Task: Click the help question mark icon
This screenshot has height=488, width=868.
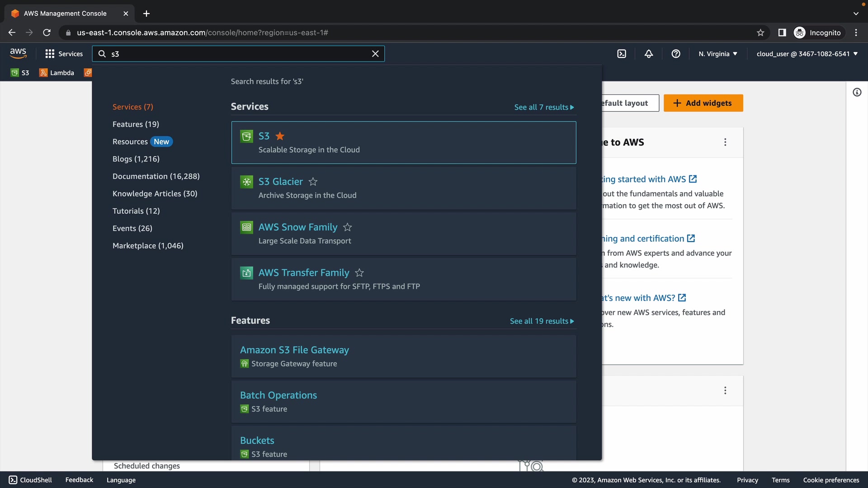Action: pos(676,54)
